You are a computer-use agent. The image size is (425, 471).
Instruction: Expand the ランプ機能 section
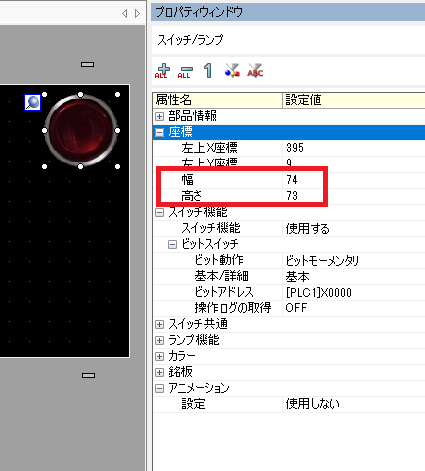pyautogui.click(x=160, y=340)
